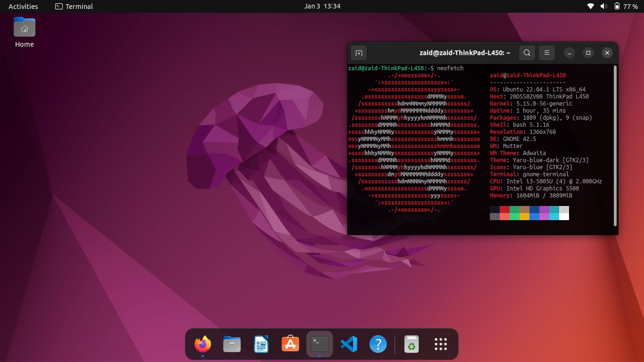Open a new terminal tab

pos(359,53)
